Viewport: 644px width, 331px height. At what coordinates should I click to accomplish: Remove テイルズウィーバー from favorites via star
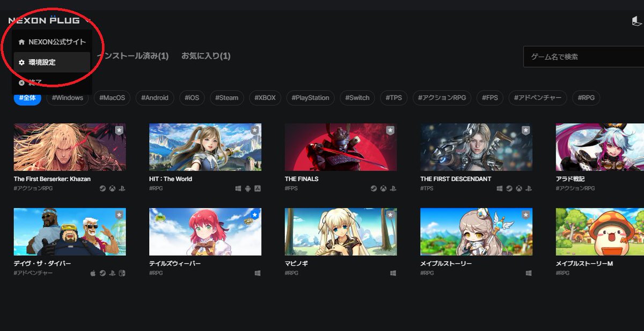(255, 215)
